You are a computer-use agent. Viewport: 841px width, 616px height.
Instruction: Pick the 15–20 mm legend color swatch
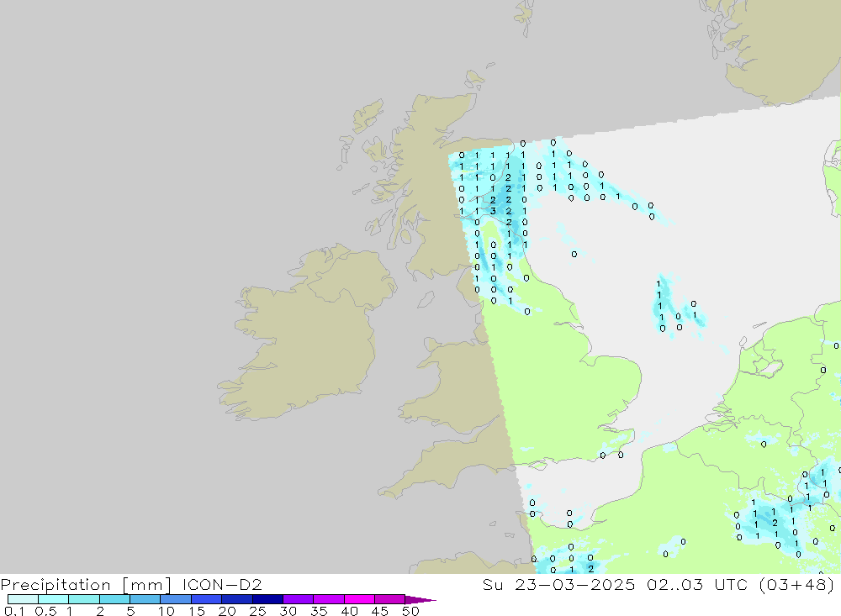(206, 599)
